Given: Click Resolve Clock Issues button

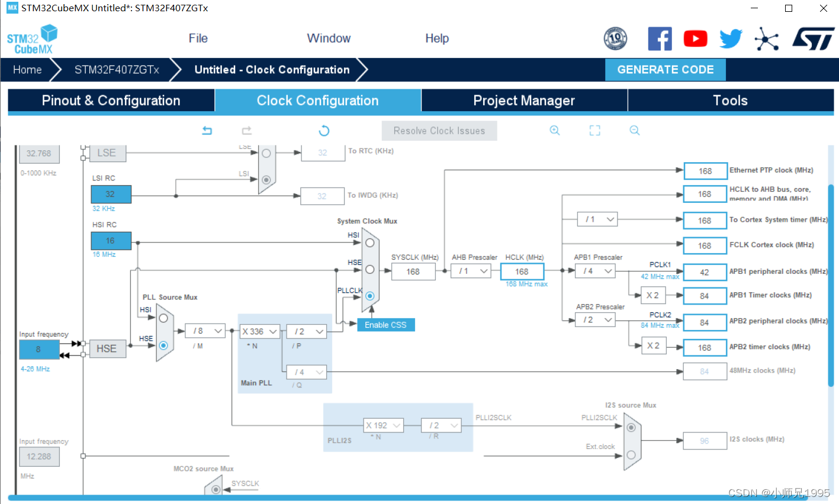Looking at the screenshot, I should coord(439,131).
